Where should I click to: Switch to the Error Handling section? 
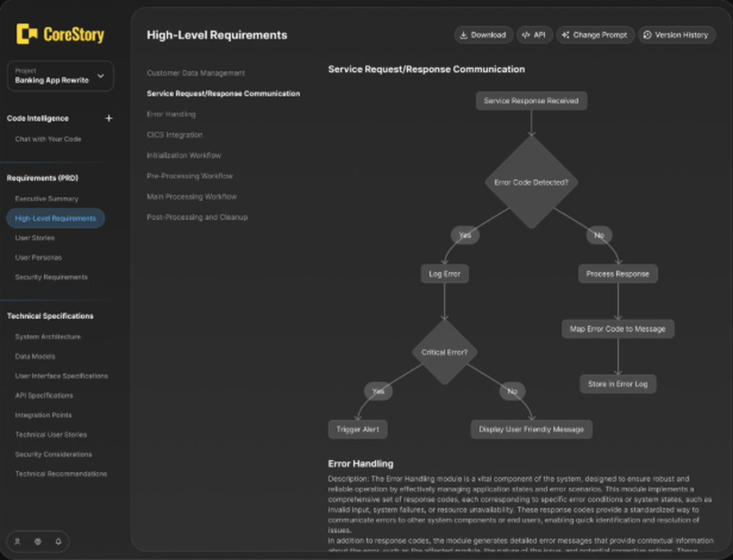pyautogui.click(x=171, y=114)
